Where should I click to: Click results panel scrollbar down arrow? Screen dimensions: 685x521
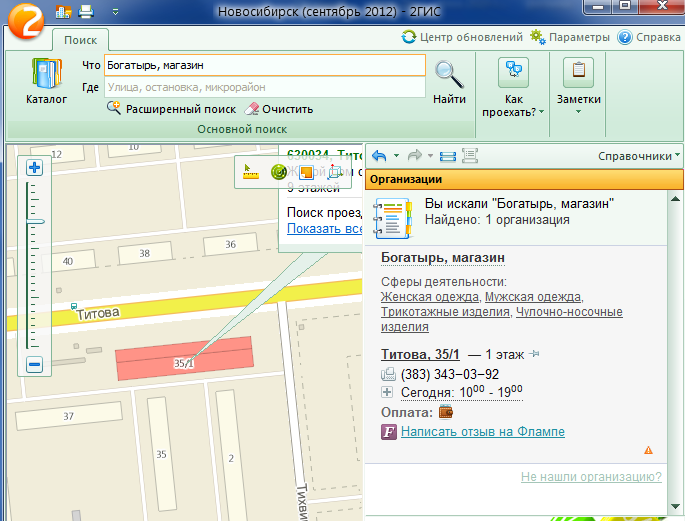click(675, 506)
